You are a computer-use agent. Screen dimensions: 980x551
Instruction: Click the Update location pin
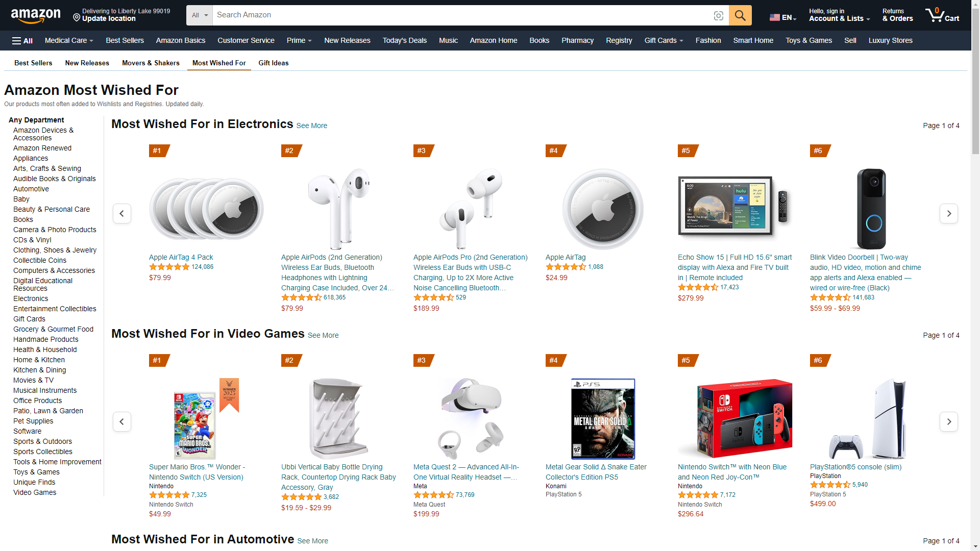[77, 18]
